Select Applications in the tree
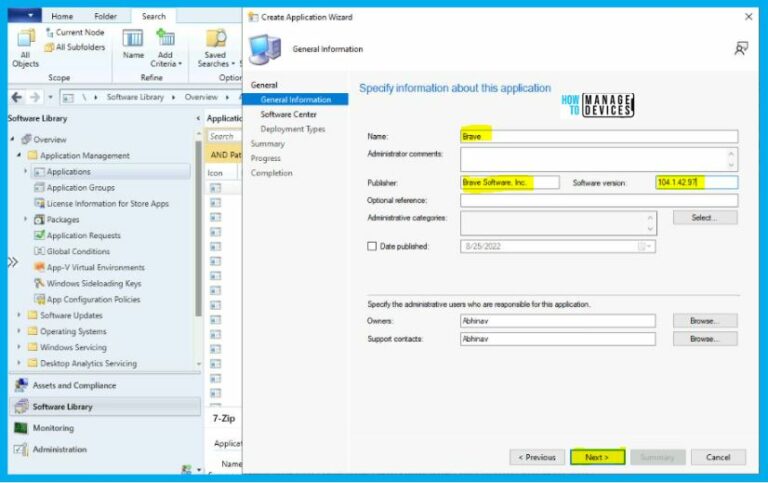Image resolution: width=768 pixels, height=483 pixels. pos(68,171)
